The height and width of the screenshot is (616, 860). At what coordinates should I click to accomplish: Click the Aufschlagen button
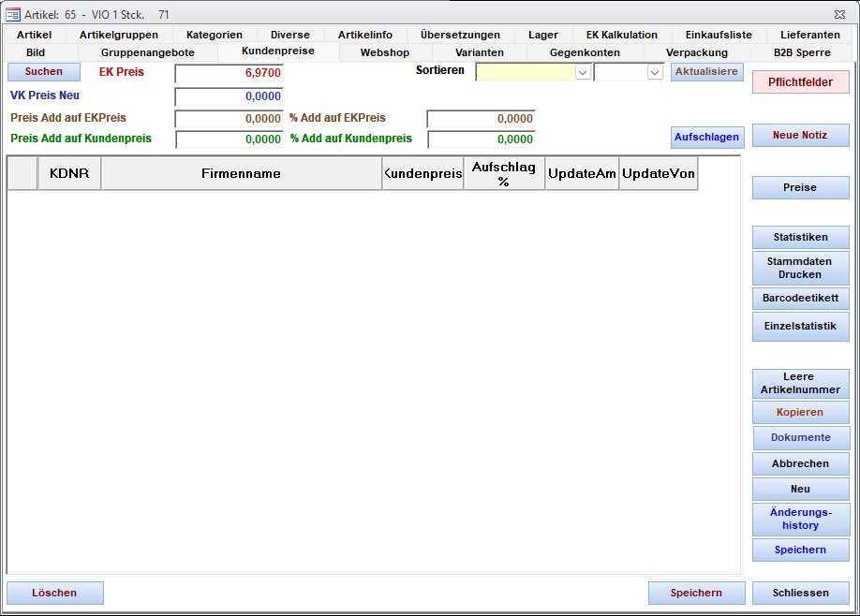click(x=706, y=137)
